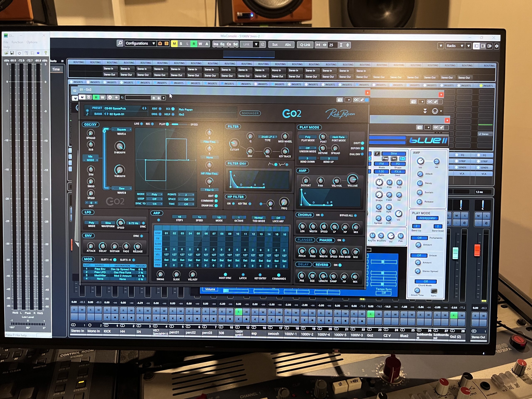Screen dimensions: 532x399
Task: Click the Eq bypass button
Action: [x=222, y=44]
